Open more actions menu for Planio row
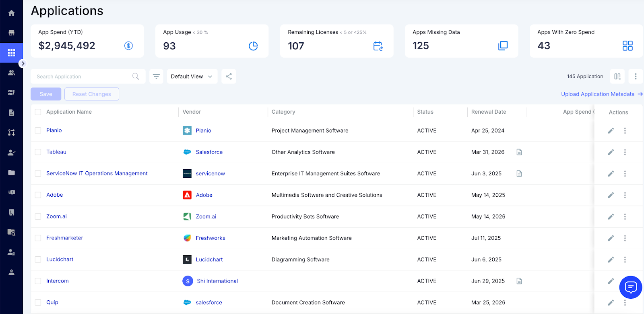Screen dimensions: 644x314 coord(625,131)
